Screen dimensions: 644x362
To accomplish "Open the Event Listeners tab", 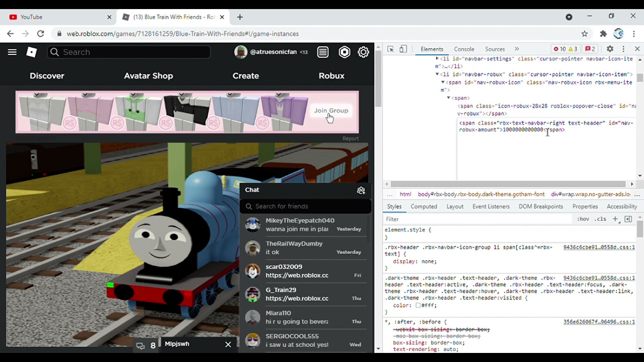I will tap(491, 207).
